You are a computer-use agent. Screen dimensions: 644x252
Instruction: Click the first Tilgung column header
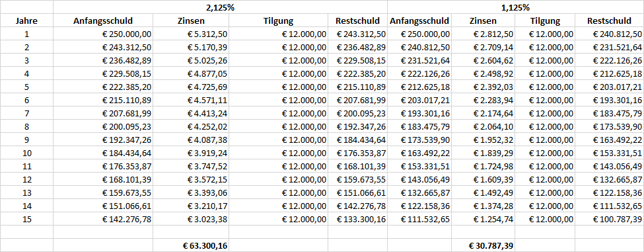279,21
